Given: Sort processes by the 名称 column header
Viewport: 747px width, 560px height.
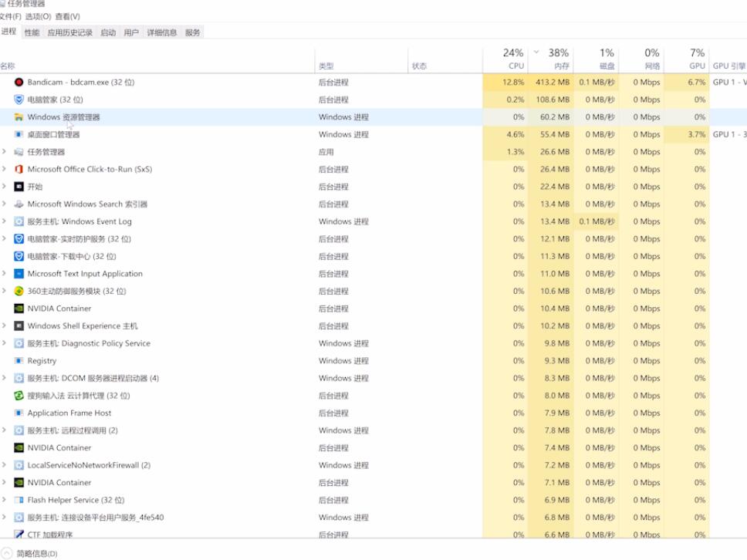Looking at the screenshot, I should tap(157, 60).
